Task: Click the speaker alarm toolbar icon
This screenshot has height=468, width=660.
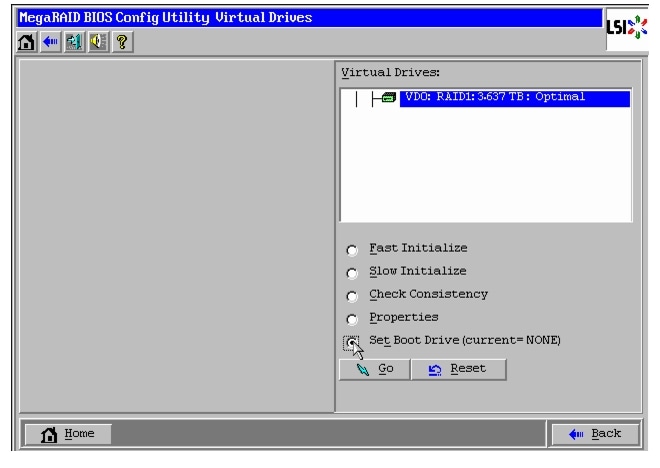Action: click(98, 42)
